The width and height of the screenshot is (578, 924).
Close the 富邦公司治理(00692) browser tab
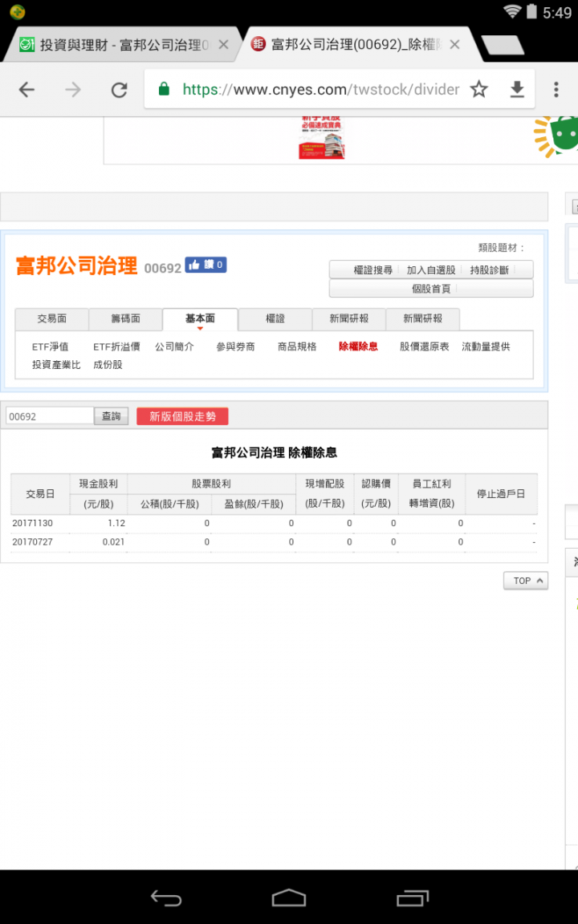coord(454,45)
